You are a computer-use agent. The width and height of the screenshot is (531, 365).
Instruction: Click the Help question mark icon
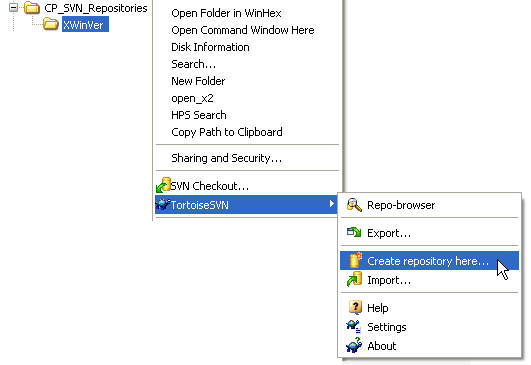tap(355, 307)
